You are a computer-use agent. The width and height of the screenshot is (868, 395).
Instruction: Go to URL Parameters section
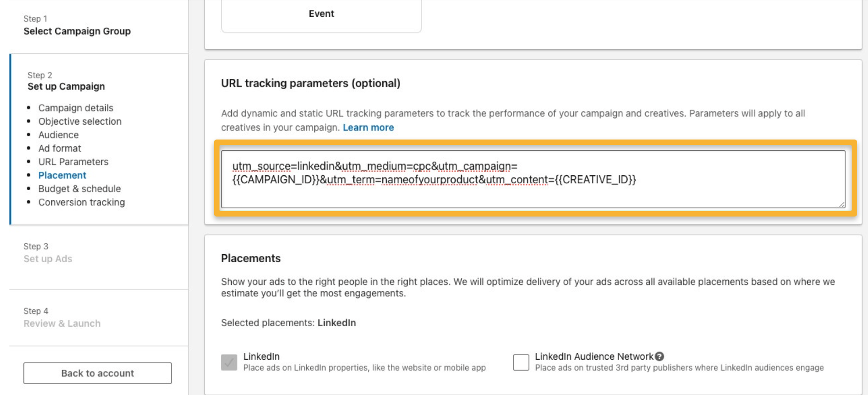click(73, 162)
